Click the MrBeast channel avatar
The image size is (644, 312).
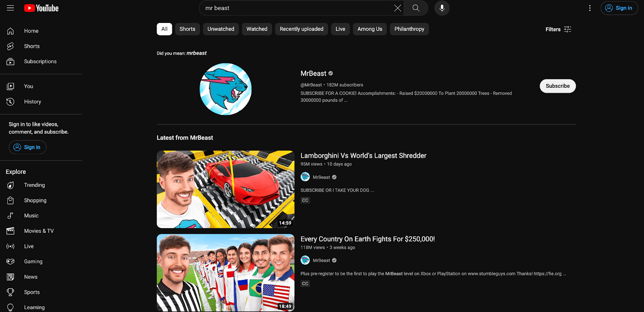click(225, 89)
